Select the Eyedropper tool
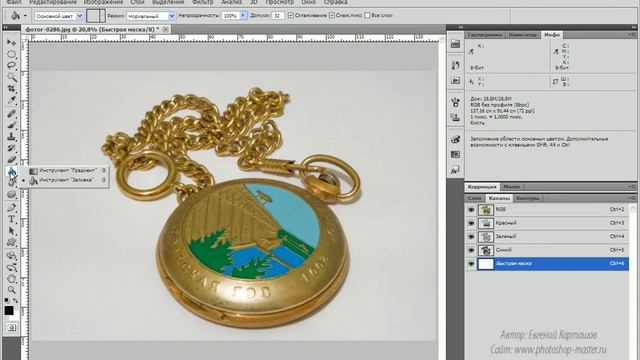 click(11, 100)
